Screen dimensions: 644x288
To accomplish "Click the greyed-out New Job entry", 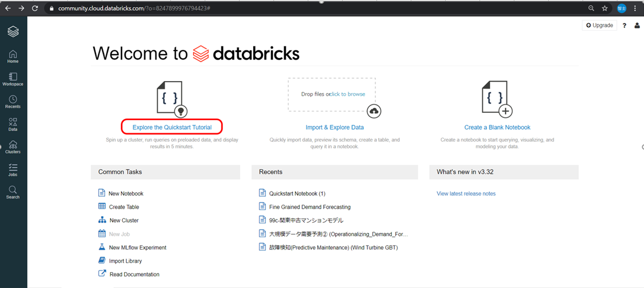I will tap(120, 234).
